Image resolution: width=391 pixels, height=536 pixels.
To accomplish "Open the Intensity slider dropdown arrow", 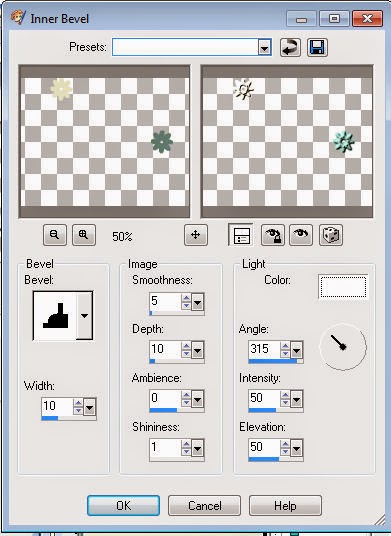I will point(296,399).
